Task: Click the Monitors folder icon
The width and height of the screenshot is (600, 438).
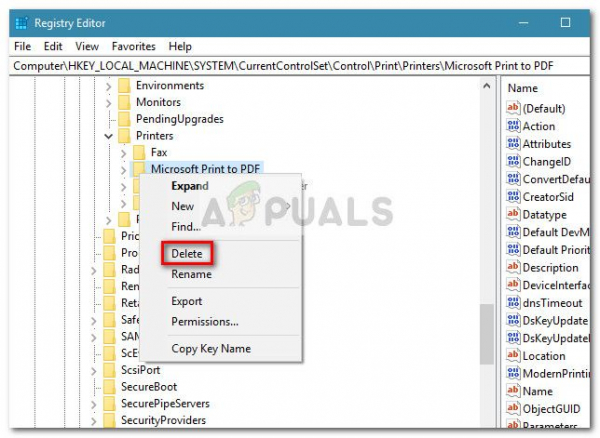Action: 124,102
